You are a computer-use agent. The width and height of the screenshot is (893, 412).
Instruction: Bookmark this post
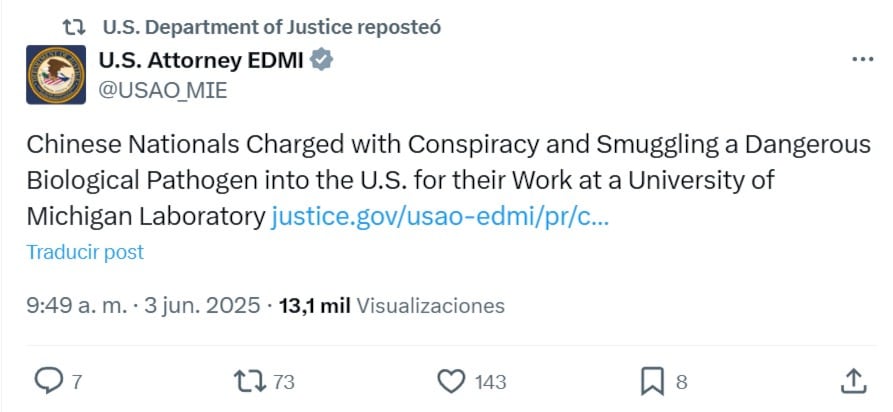[652, 380]
